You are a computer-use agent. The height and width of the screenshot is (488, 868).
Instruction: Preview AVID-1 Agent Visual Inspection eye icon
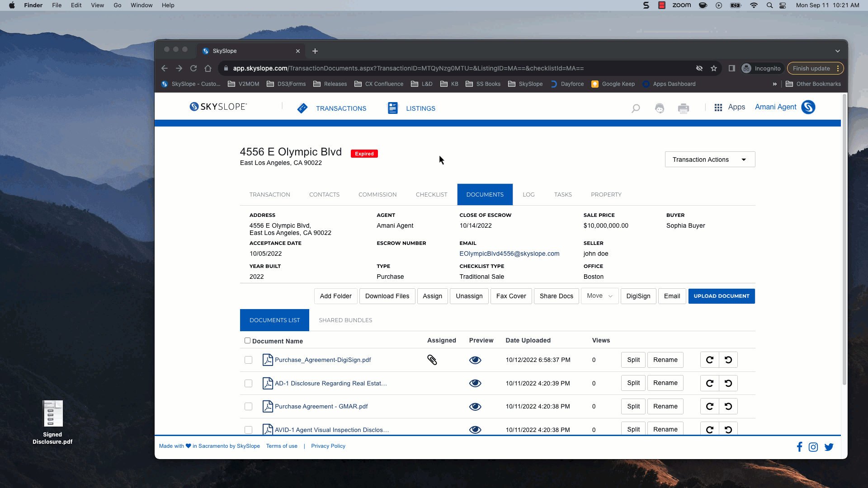475,430
